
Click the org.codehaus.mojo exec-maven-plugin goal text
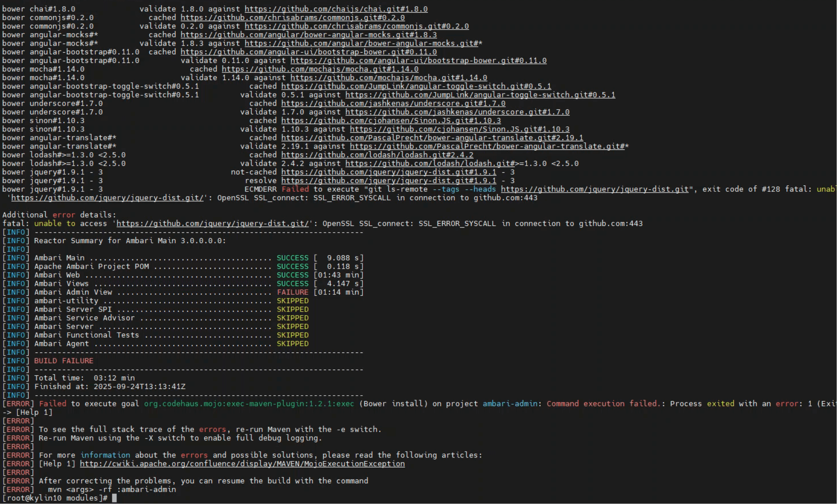coord(249,404)
